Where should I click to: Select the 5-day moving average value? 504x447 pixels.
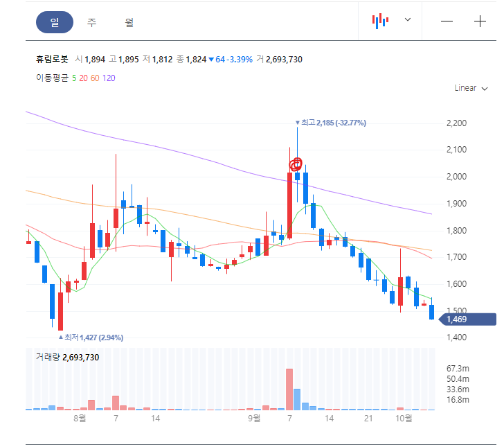click(x=74, y=78)
